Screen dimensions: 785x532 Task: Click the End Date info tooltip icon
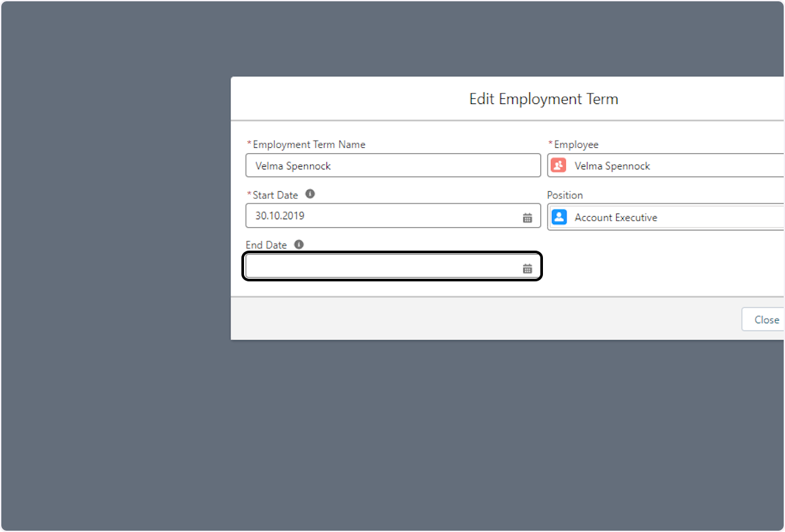[x=299, y=244]
